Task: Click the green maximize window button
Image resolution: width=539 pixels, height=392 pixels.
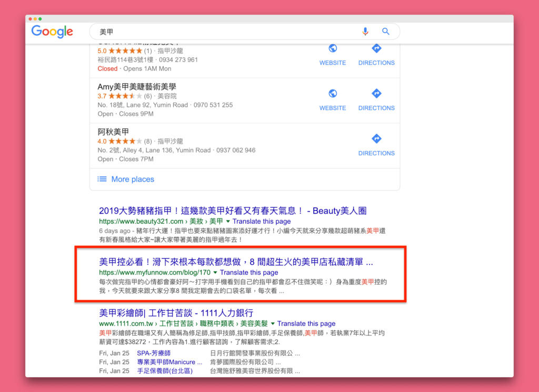Action: tap(40, 19)
